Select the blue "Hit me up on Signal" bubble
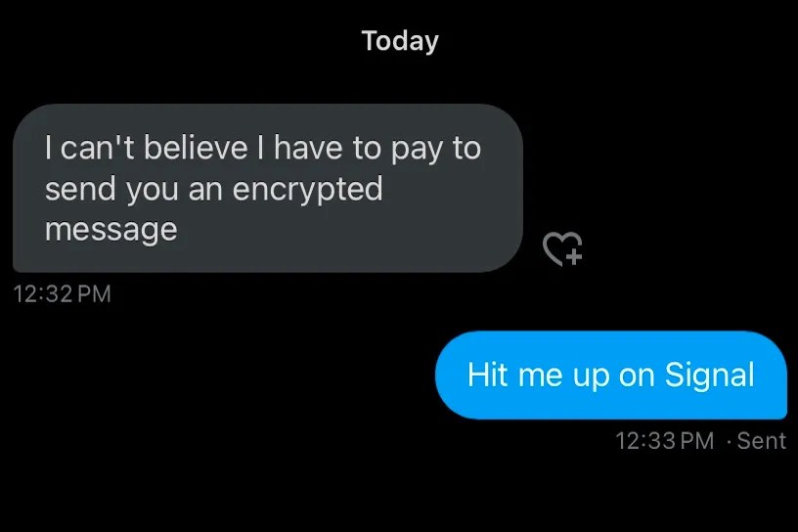The height and width of the screenshot is (532, 798). (610, 376)
